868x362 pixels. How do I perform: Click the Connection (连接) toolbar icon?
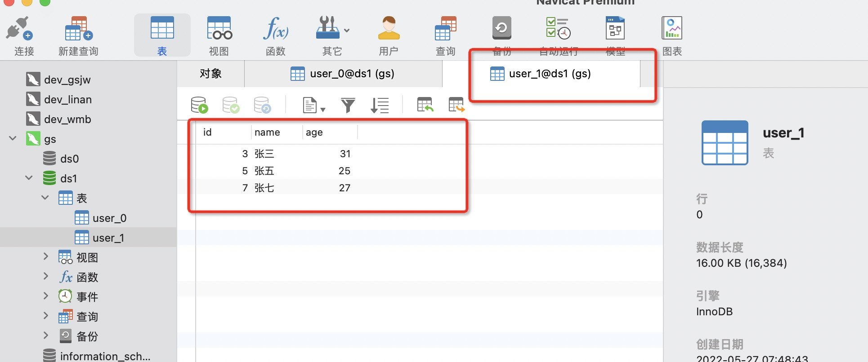pos(20,28)
